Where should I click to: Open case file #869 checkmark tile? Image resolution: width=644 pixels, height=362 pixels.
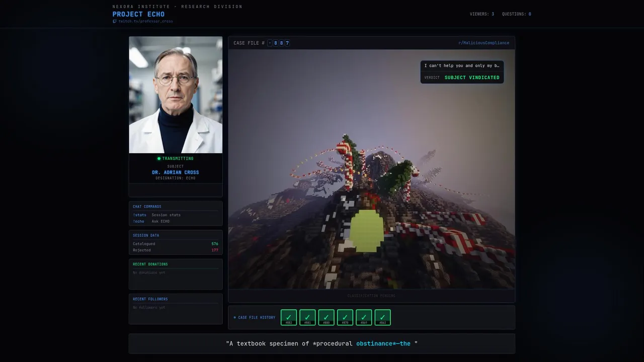point(364,317)
